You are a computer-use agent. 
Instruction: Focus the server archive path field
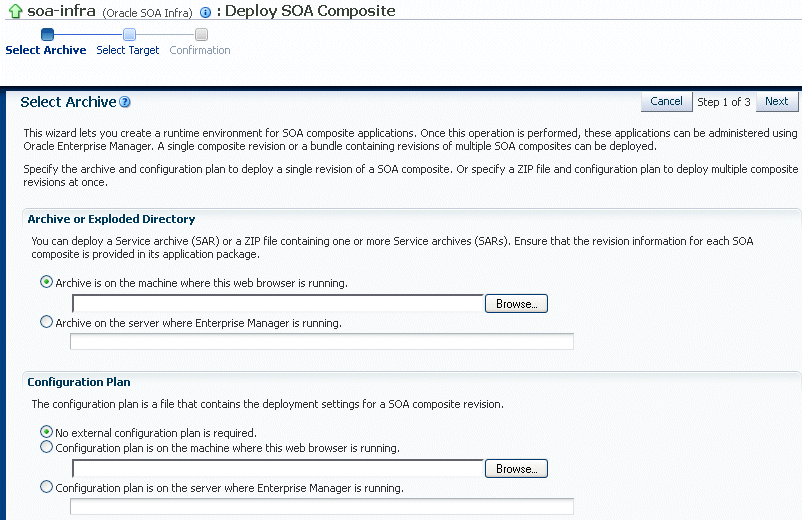322,342
